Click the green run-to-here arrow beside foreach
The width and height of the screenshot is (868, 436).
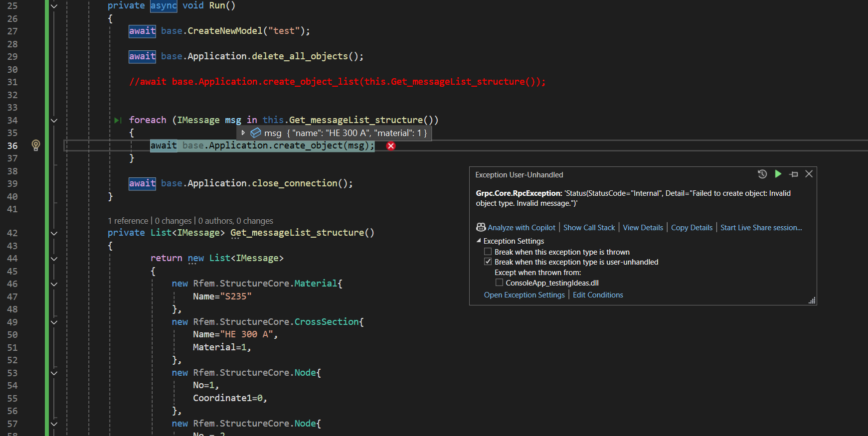click(118, 120)
